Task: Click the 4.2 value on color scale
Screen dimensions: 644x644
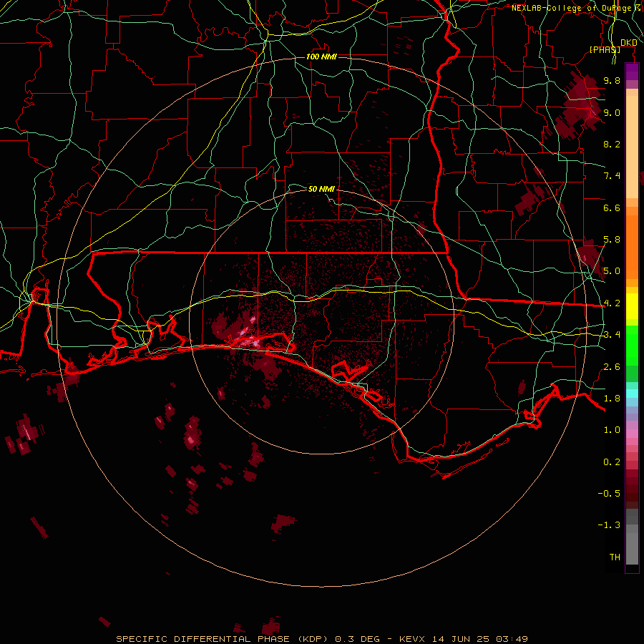Action: [x=612, y=303]
